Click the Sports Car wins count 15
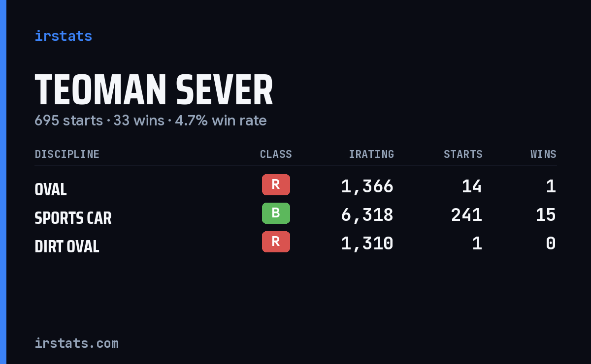Image resolution: width=591 pixels, height=364 pixels. click(x=546, y=215)
